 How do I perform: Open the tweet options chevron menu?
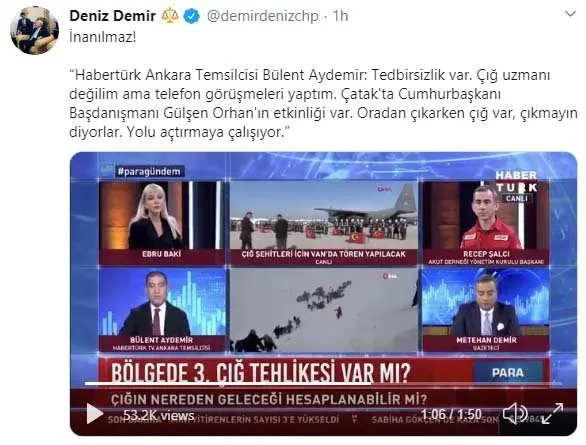point(570,15)
